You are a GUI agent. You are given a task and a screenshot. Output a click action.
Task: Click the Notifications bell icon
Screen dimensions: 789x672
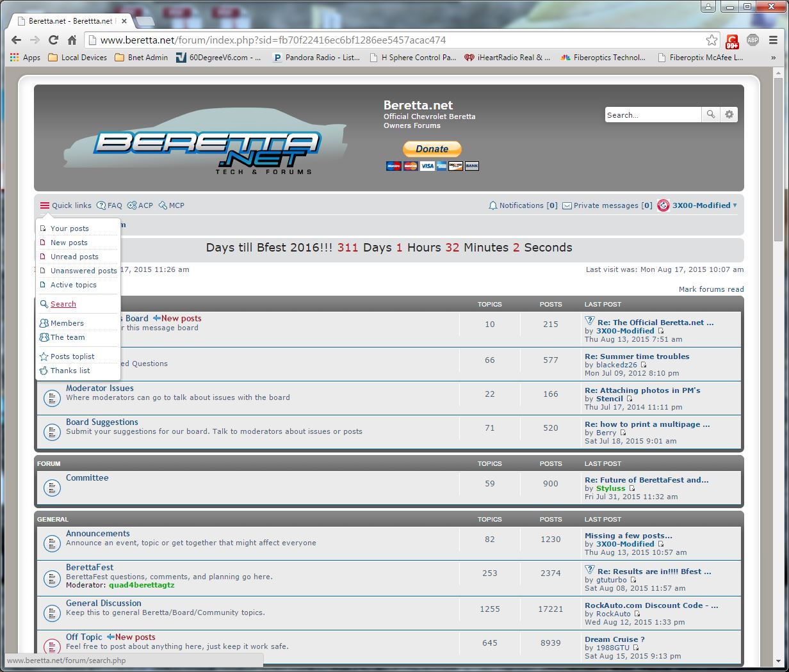[x=492, y=205]
